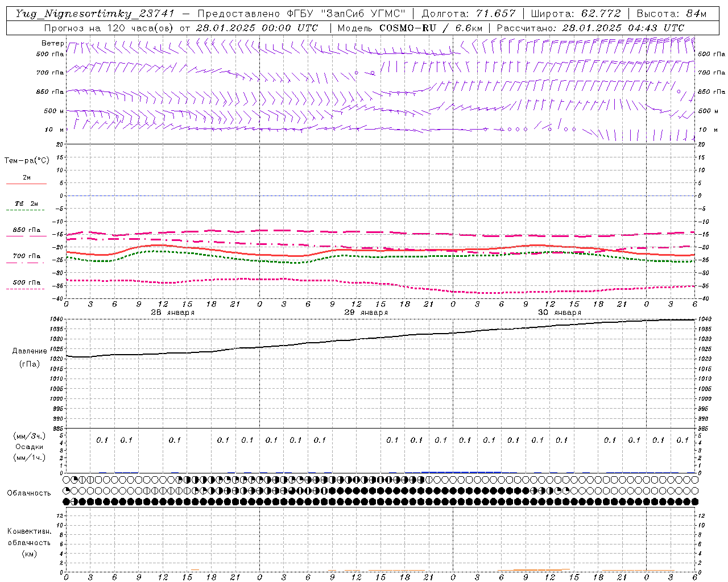This screenshot has width=728, height=582.
Task: Click the (мм/3ч.) precipitation unit label
Action: 30,436
